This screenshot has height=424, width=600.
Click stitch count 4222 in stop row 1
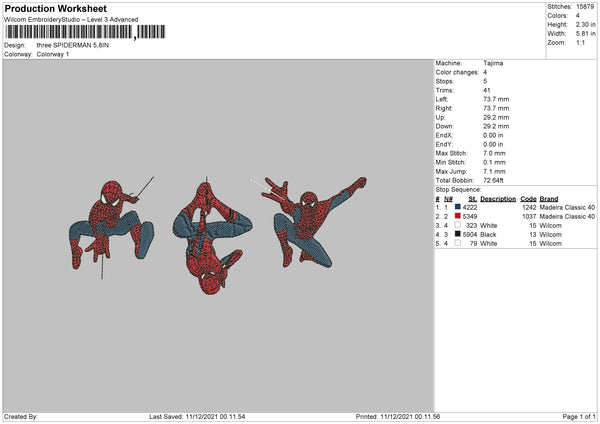(x=470, y=207)
